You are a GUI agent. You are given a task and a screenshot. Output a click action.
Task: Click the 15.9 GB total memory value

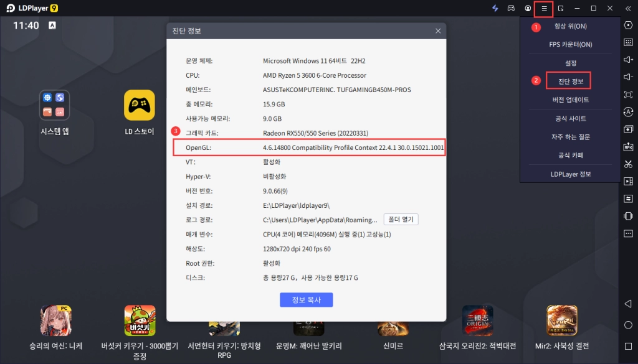click(274, 104)
